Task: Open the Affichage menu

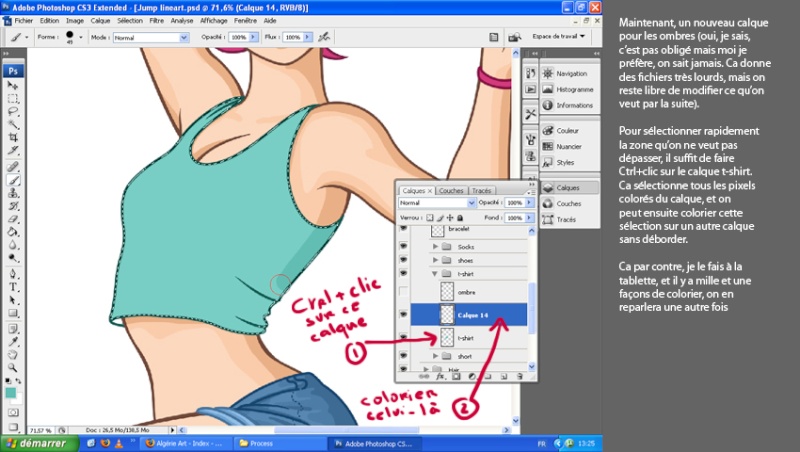Action: [214, 21]
